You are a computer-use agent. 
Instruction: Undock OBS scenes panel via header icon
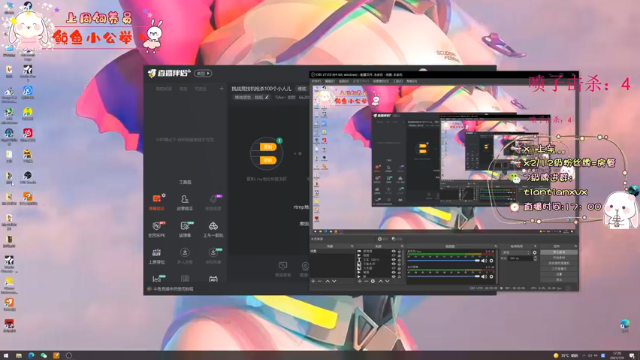pos(352,246)
